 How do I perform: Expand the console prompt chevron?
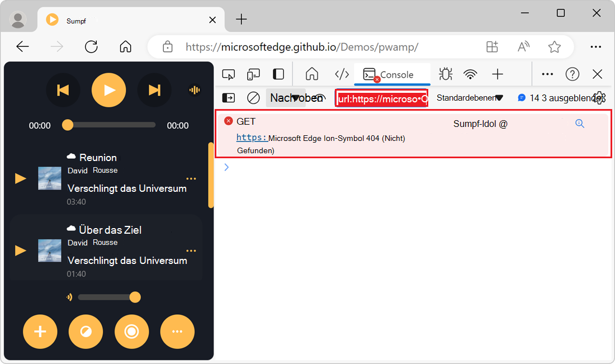(x=226, y=167)
